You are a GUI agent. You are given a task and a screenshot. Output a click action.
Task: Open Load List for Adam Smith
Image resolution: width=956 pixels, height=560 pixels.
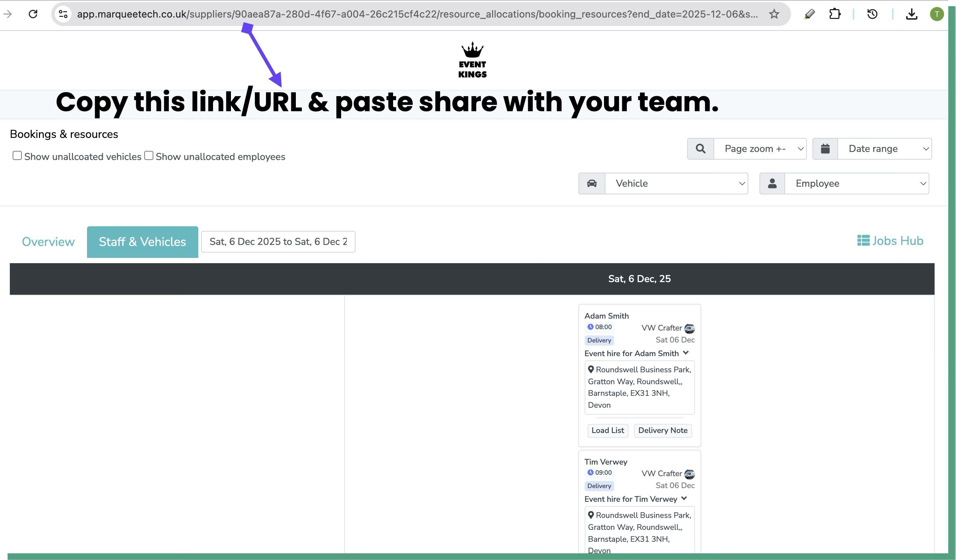pyautogui.click(x=608, y=431)
